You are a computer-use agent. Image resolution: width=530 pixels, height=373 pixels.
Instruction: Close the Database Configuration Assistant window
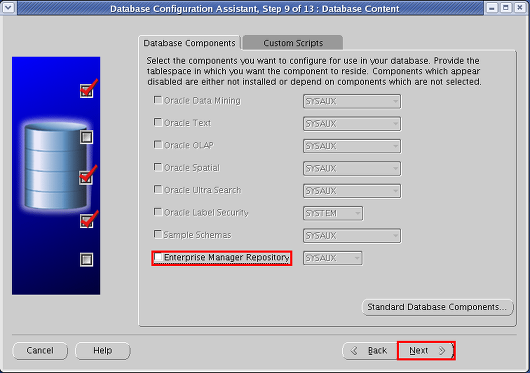[x=520, y=8]
